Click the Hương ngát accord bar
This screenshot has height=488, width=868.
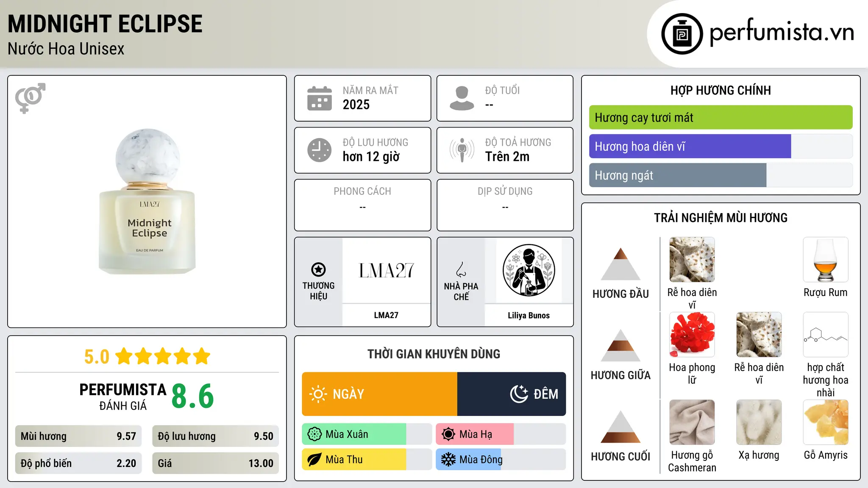721,175
